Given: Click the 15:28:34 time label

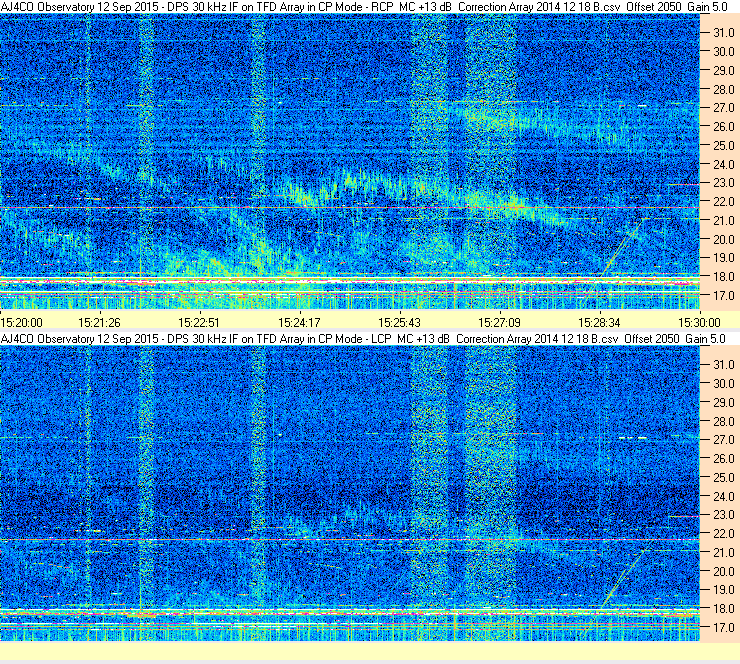Looking at the screenshot, I should 599,323.
